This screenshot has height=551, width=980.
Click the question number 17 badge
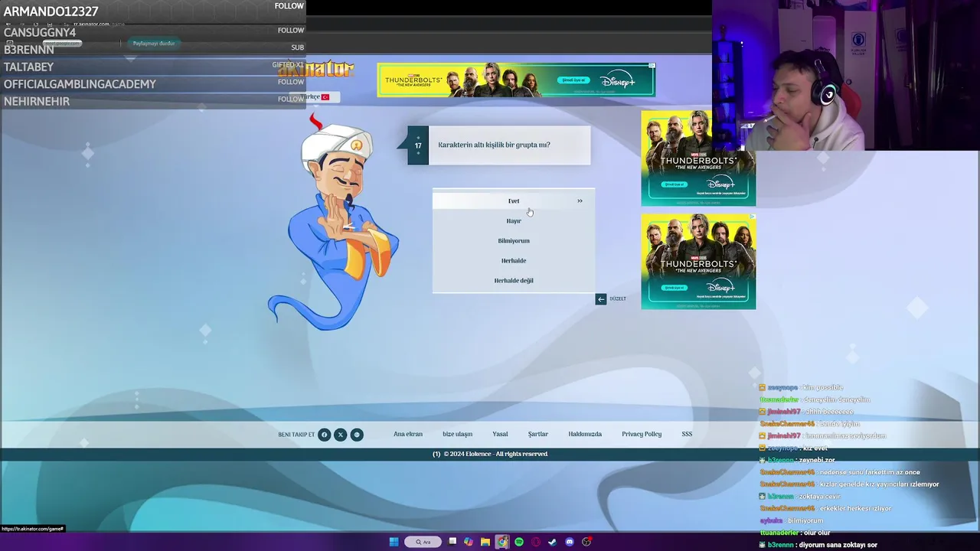point(418,145)
